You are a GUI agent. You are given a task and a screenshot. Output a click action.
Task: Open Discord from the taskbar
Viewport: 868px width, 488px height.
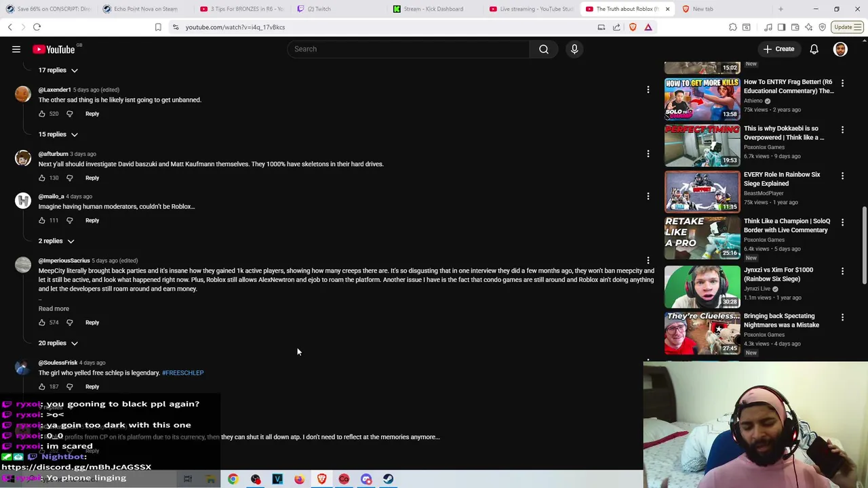366,479
